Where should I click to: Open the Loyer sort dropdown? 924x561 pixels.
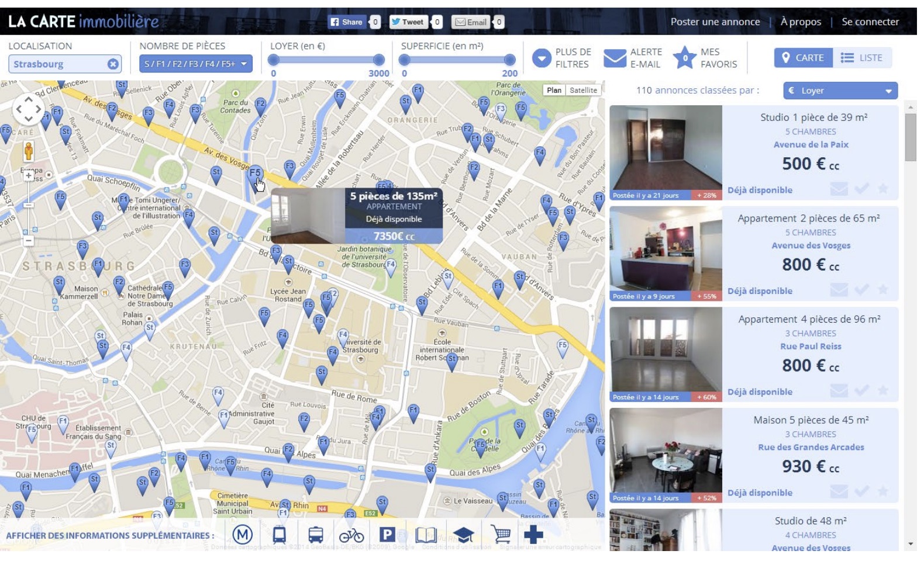[x=840, y=91]
